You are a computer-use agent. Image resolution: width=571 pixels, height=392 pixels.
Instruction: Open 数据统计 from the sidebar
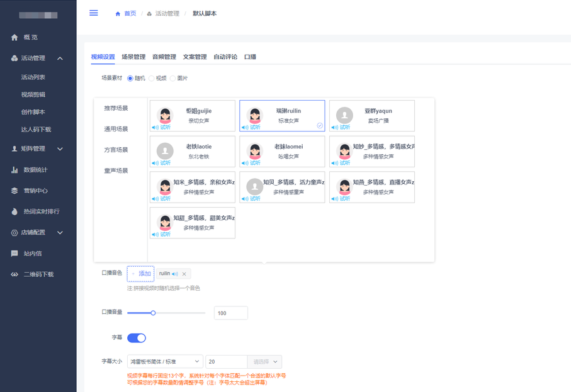click(x=35, y=170)
